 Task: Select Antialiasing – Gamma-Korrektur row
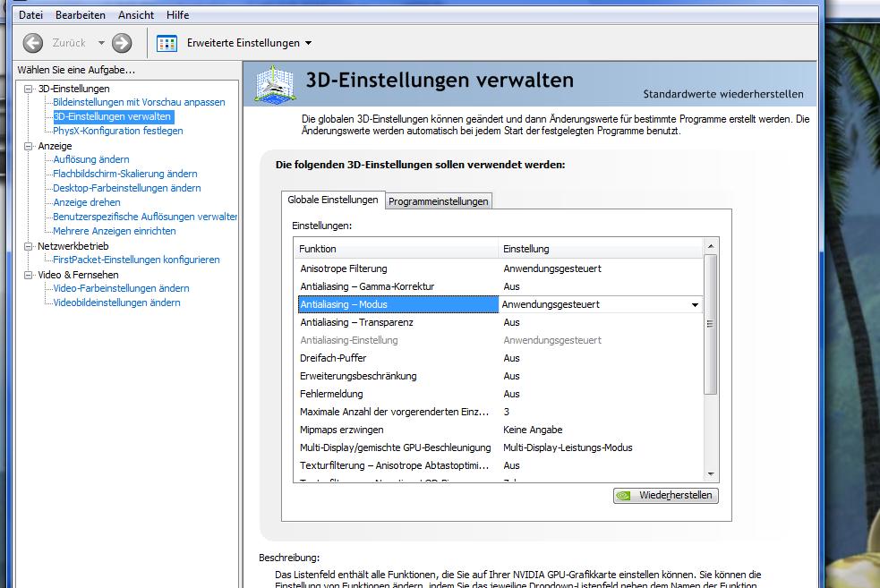coord(500,286)
